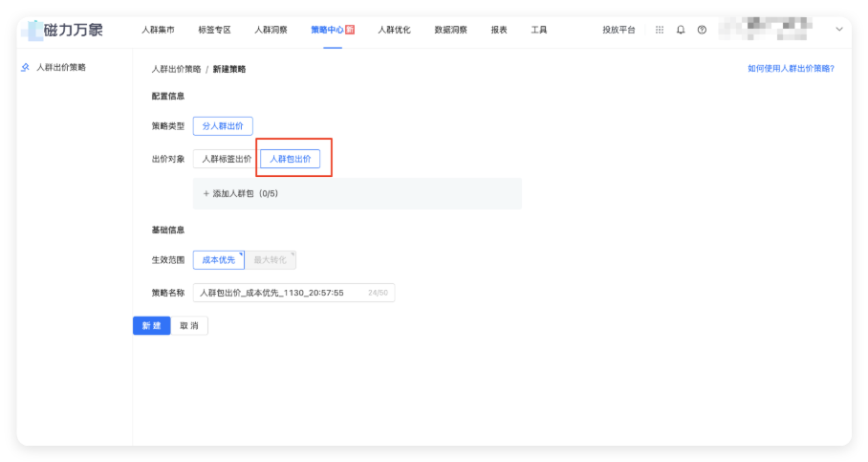Image resolution: width=868 pixels, height=462 pixels.
Task: Choose 人群标签出价 bidding target
Action: pyautogui.click(x=227, y=159)
